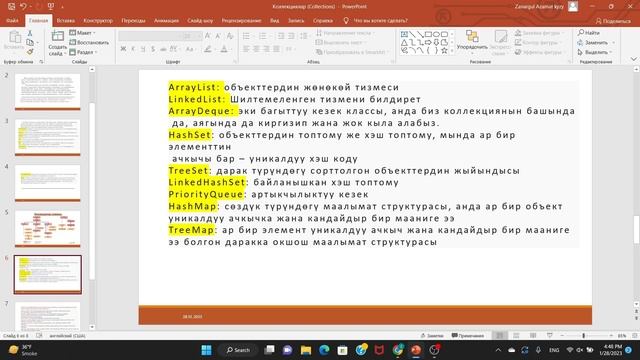Screen dimensions: 640x360
Task: Choose the triangle shape in gallery
Action: point(404,42)
